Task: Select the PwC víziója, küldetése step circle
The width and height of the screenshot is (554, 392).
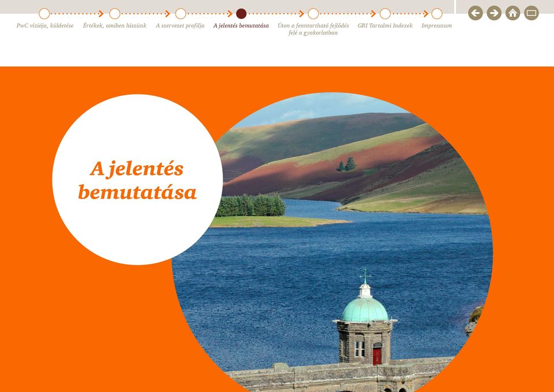Action: (x=44, y=14)
